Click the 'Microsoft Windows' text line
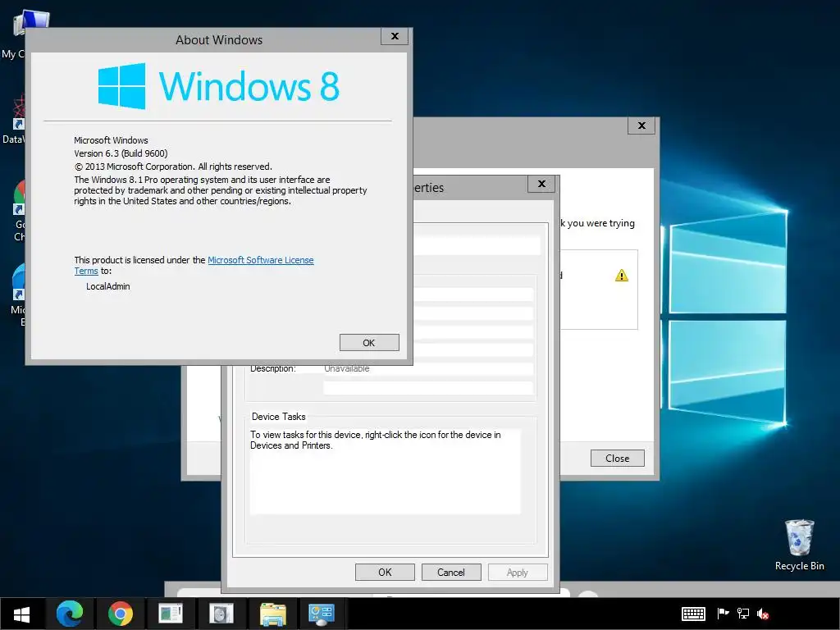 click(x=111, y=140)
